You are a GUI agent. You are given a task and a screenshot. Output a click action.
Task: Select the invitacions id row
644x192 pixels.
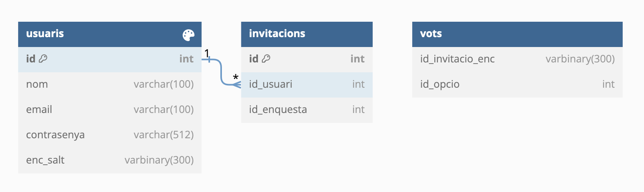point(307,59)
